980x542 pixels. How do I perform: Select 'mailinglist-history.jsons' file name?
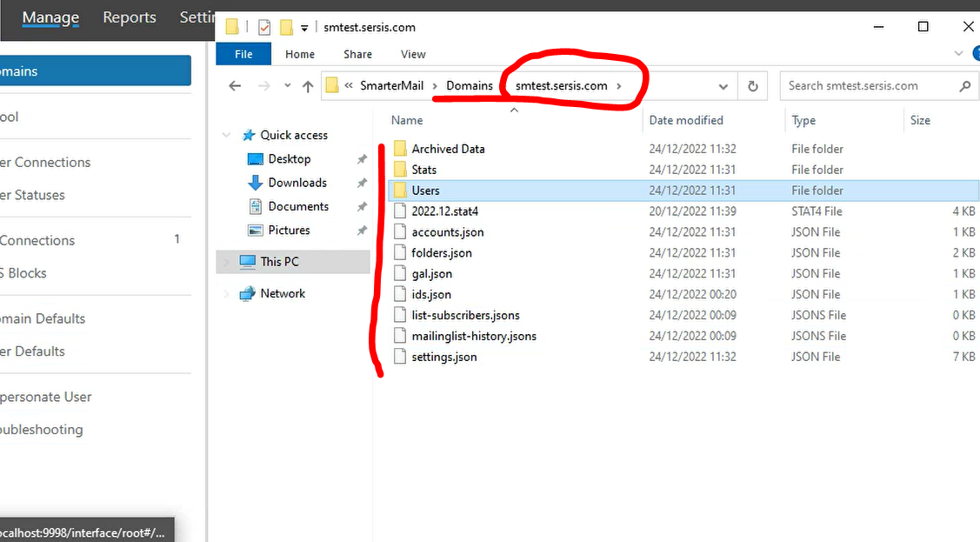pos(474,337)
